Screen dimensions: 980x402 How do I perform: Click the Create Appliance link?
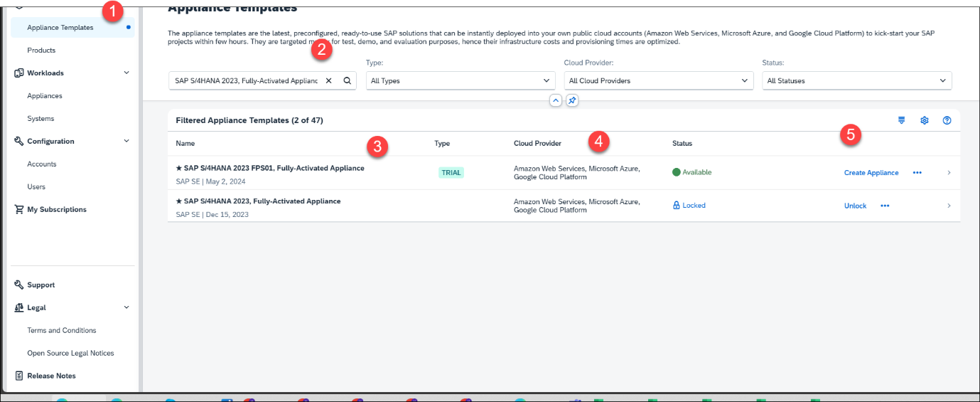point(871,173)
